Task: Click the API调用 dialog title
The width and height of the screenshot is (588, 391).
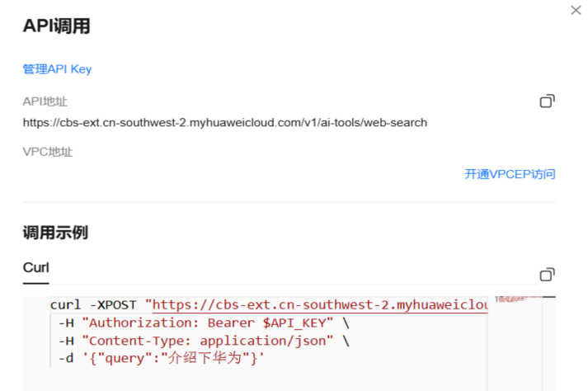Action: pos(57,26)
